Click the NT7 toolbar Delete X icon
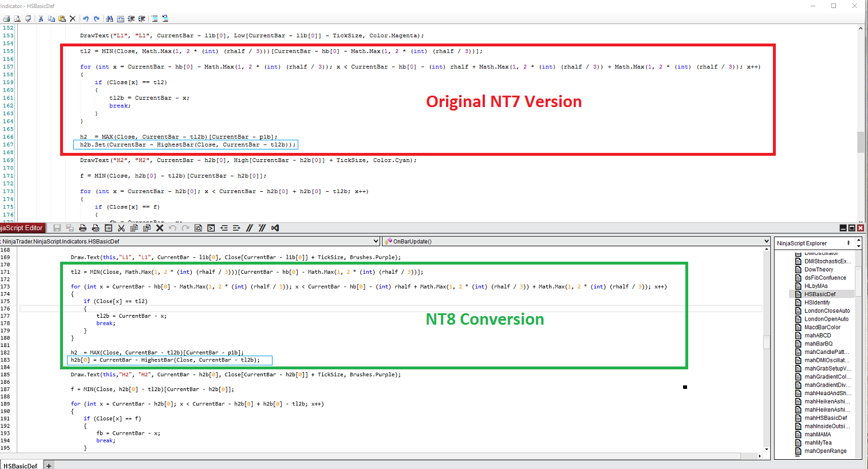 tap(73, 19)
